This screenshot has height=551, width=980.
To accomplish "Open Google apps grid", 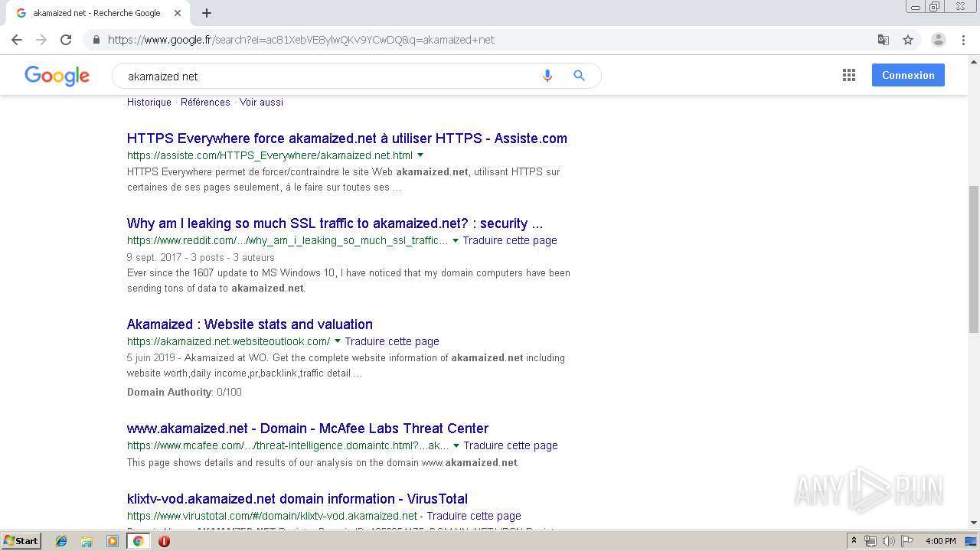I will 848,75.
